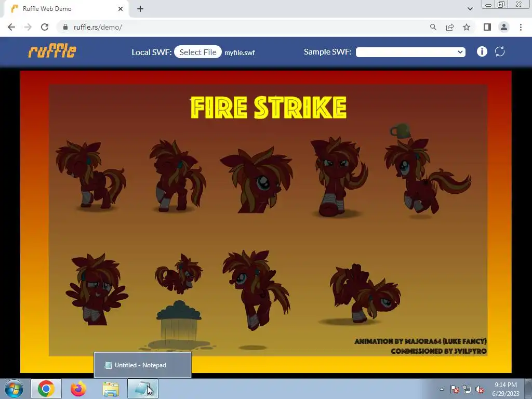
Task: Click the Chrome taskbar icon
Action: [x=46, y=389]
